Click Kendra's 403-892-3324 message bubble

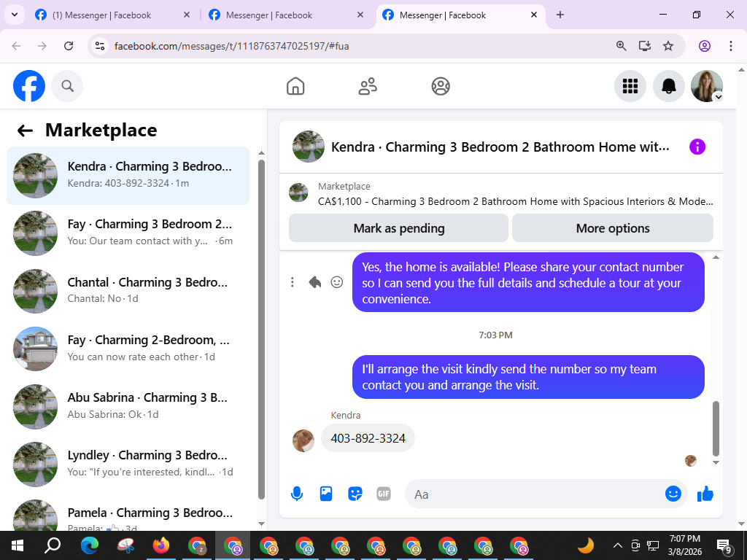[x=368, y=438]
